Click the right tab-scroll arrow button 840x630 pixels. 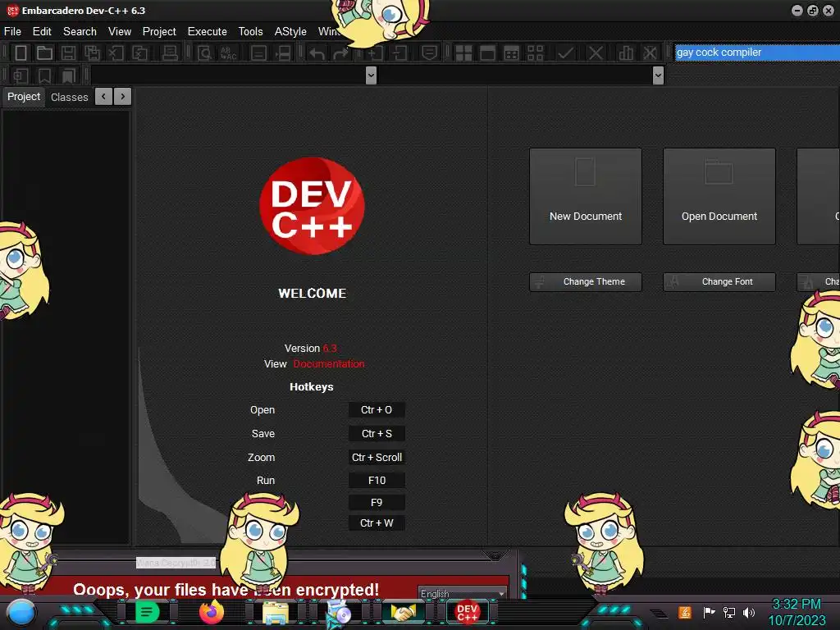tap(123, 97)
